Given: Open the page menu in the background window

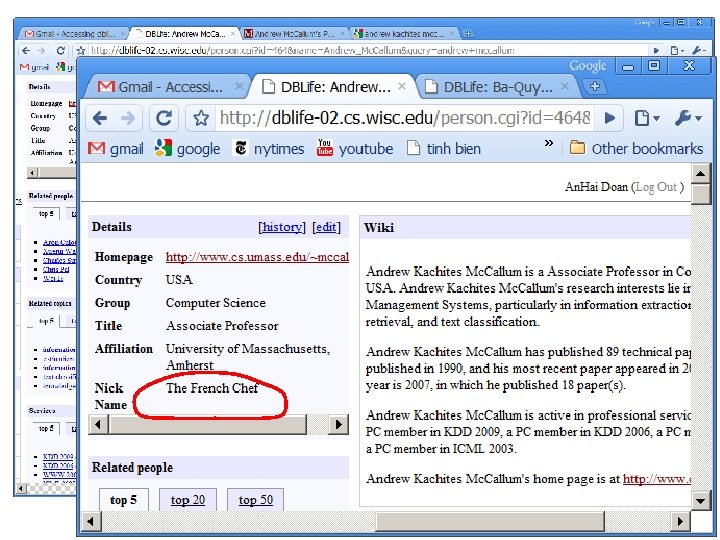Looking at the screenshot, I should point(677,51).
